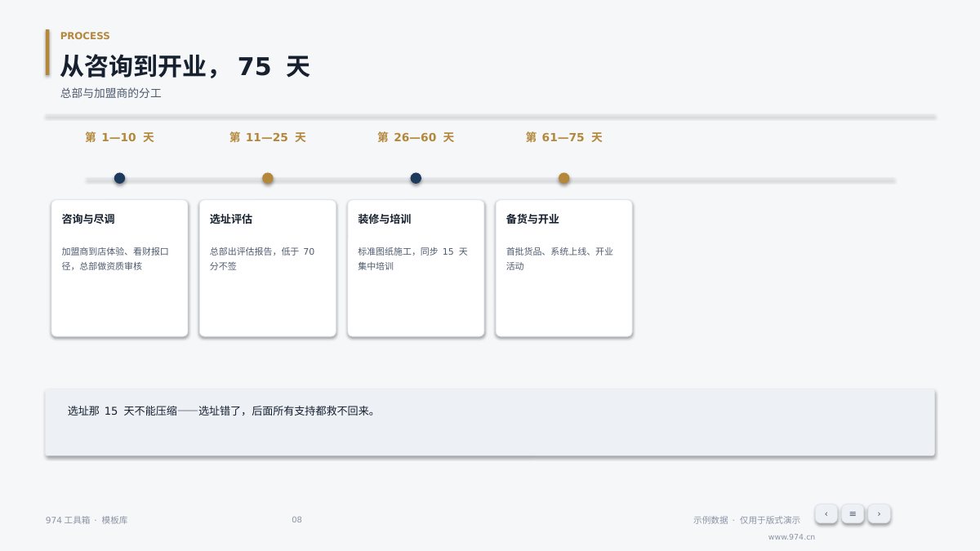Select the timeline dot for 第 1—10 天
This screenshot has width=980, height=551.
(119, 178)
